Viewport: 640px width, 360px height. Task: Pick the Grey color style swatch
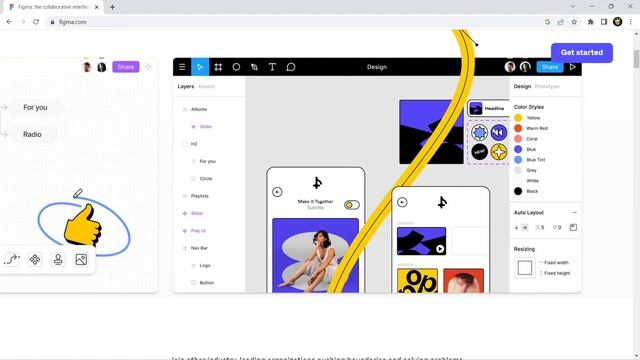click(x=518, y=170)
